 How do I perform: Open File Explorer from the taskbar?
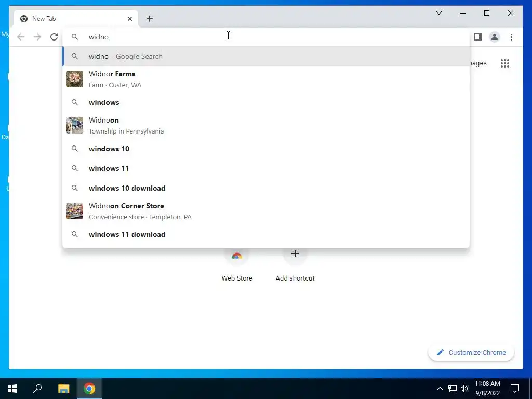tap(63, 389)
